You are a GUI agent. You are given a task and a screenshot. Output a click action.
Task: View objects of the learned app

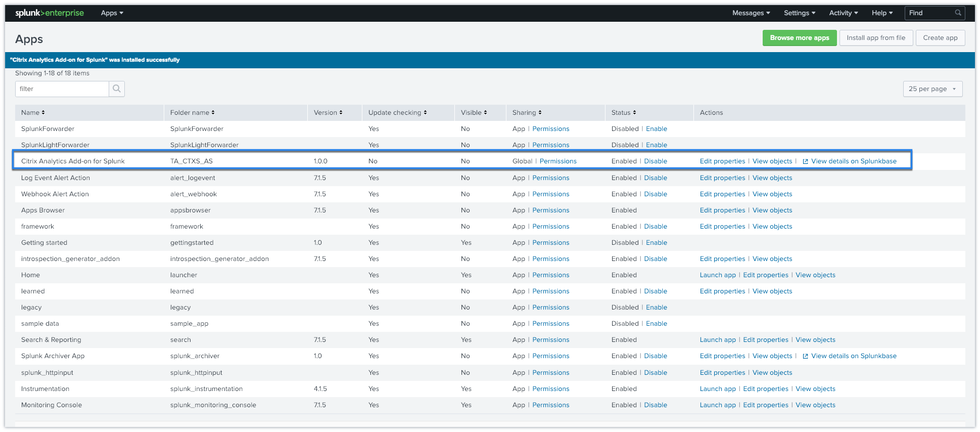coord(772,291)
